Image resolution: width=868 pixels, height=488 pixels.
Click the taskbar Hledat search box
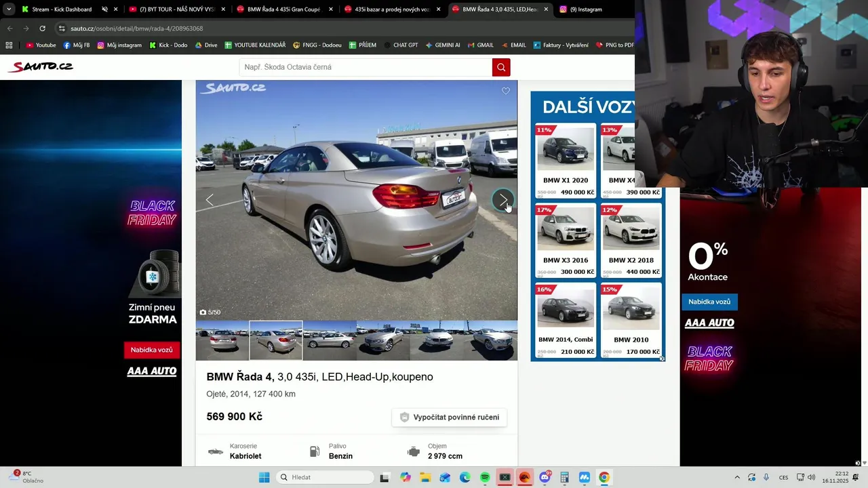point(325,477)
